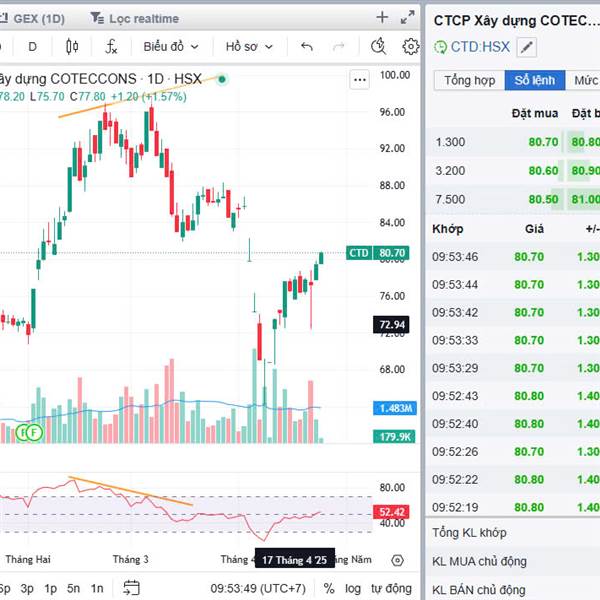The width and height of the screenshot is (600, 600).
Task: Click the KL BÁN chủ động row
Action: click(x=513, y=590)
